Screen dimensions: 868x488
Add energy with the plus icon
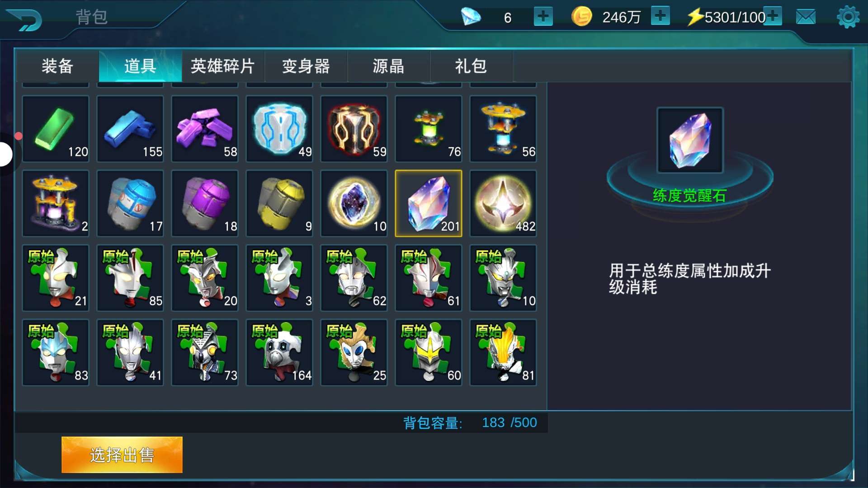tap(773, 16)
